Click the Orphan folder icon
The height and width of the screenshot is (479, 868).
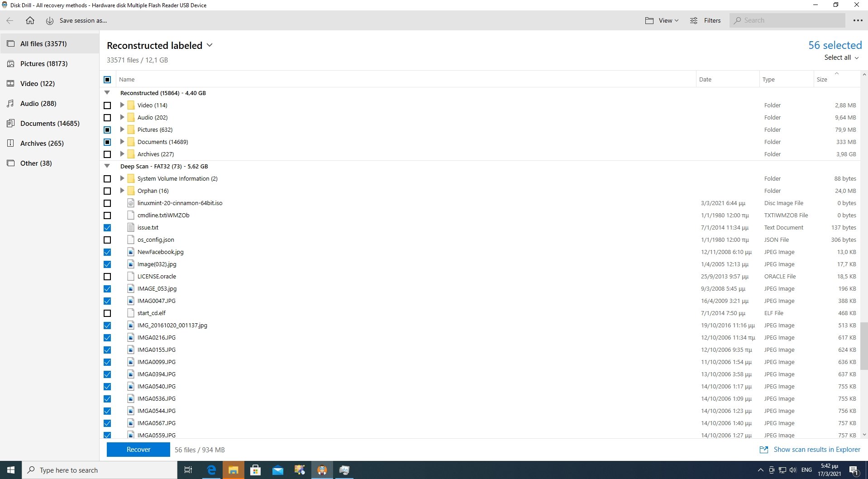click(x=131, y=191)
